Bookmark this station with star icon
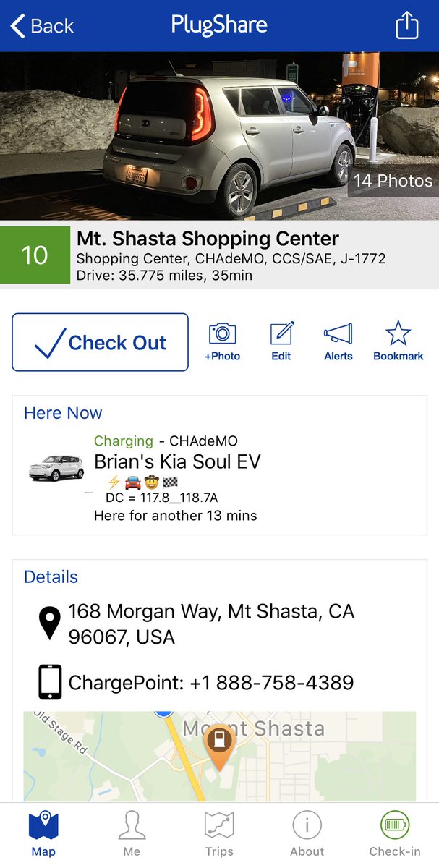Screen dimensions: 439x868 pos(398,342)
